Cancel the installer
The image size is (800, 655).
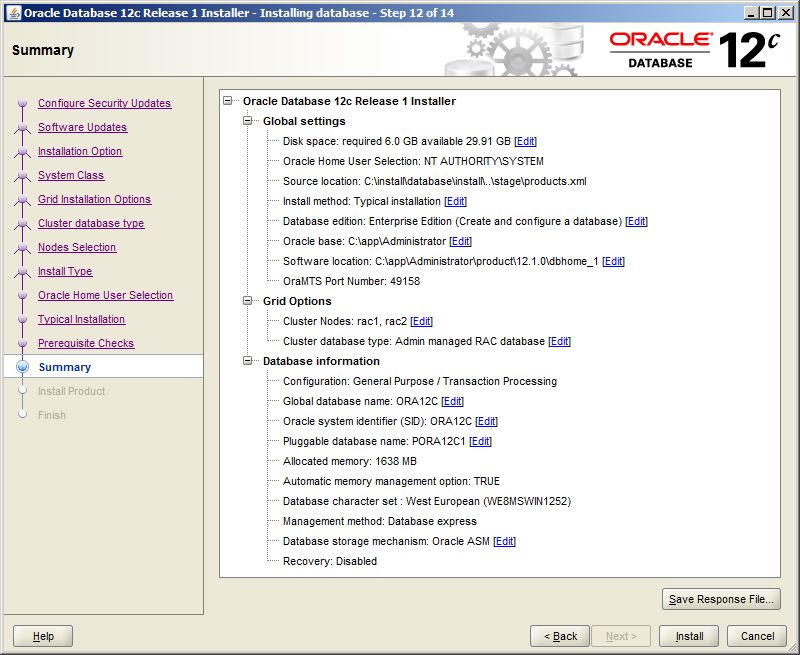[757, 636]
